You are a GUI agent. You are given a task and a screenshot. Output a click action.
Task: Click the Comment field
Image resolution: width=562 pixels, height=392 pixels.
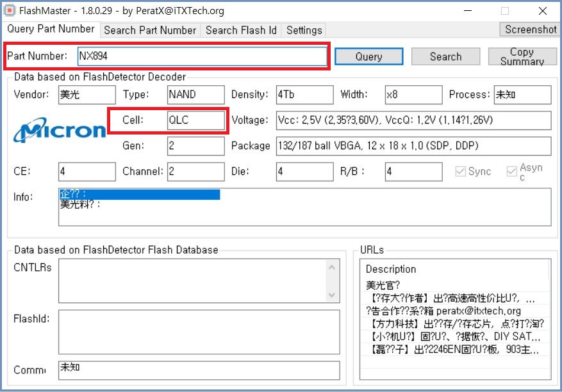click(x=199, y=370)
